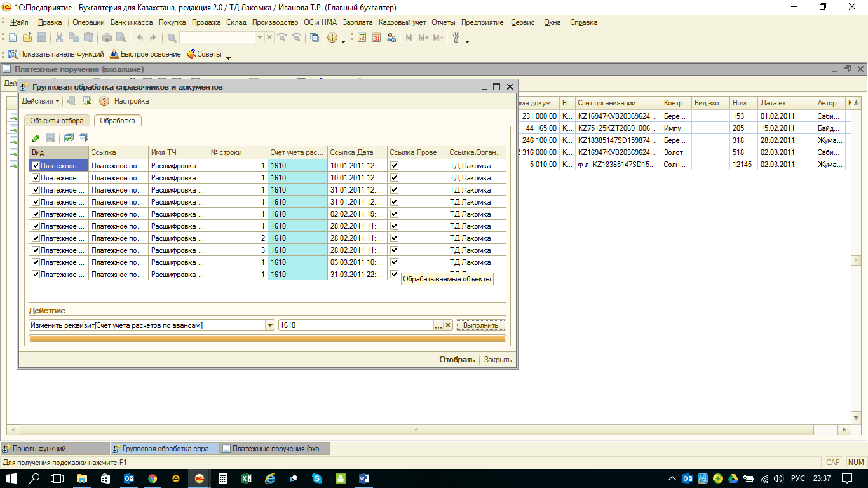Screen dimensions: 868x488
Task: Click the question-mark help icon near Настройка
Action: 104,101
